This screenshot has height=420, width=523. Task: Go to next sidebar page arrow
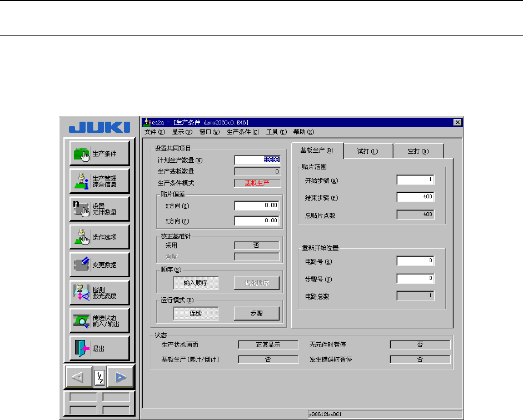click(120, 377)
